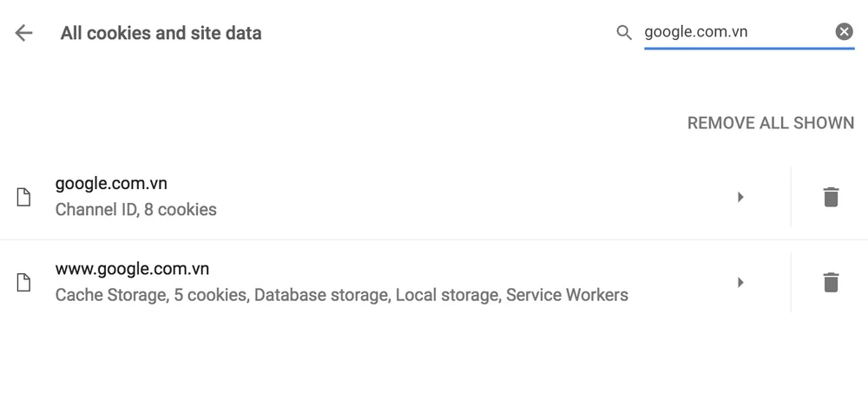Click the "Local storage" text
The height and width of the screenshot is (419, 868).
447,295
